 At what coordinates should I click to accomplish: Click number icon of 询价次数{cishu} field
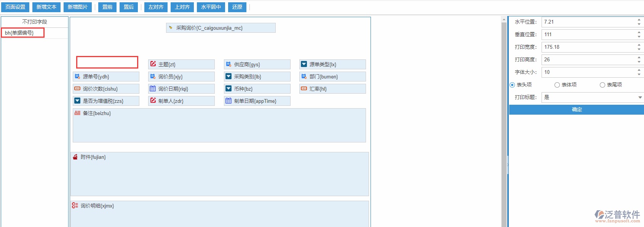click(x=77, y=88)
